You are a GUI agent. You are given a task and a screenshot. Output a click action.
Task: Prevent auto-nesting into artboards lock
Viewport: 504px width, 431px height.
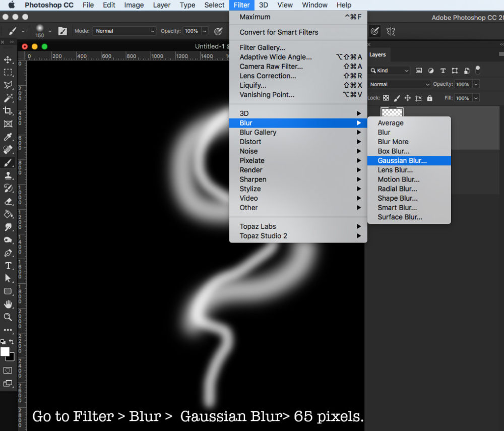pos(418,98)
